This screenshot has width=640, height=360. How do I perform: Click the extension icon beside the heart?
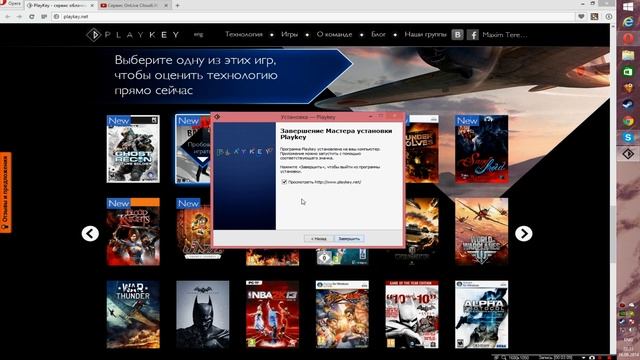pyautogui.click(x=594, y=17)
